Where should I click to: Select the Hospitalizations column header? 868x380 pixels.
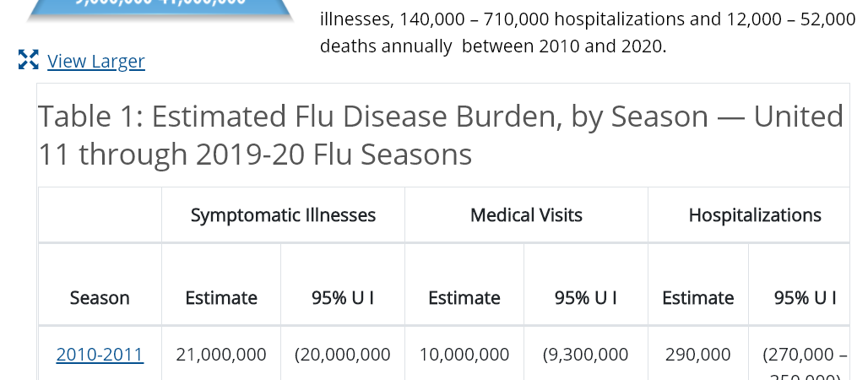click(x=755, y=215)
